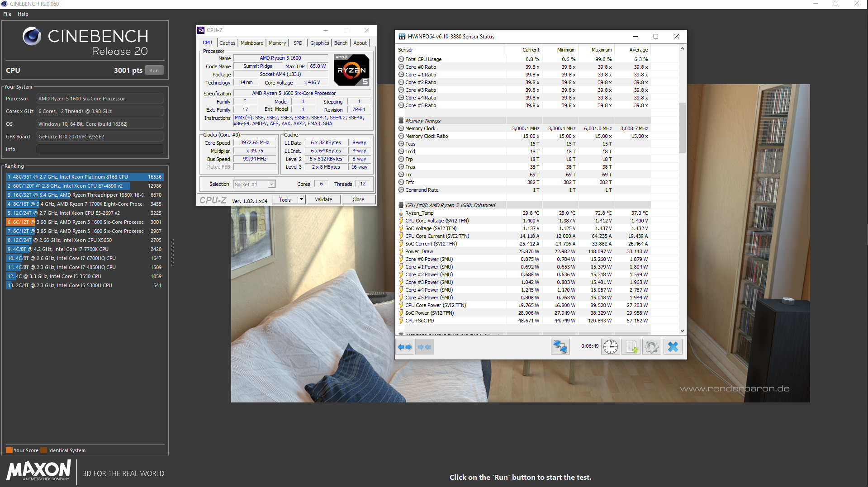868x487 pixels.
Task: Switch to the Memory tab in CPU-Z
Action: pyautogui.click(x=277, y=43)
